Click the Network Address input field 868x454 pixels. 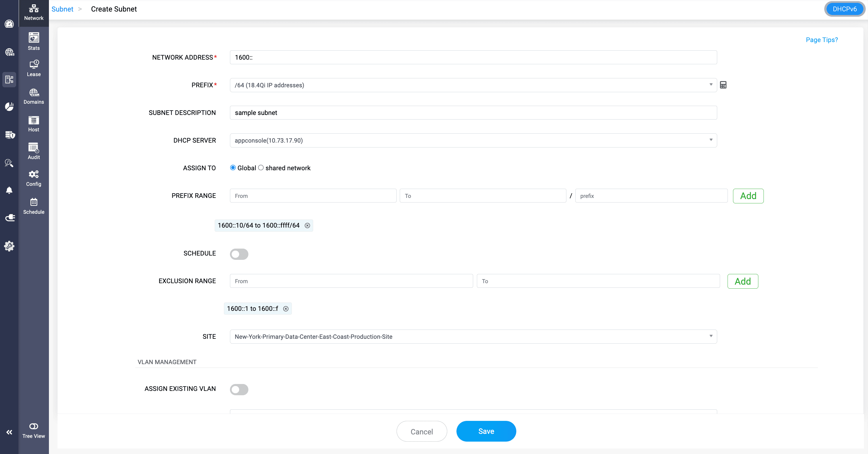[x=473, y=57]
